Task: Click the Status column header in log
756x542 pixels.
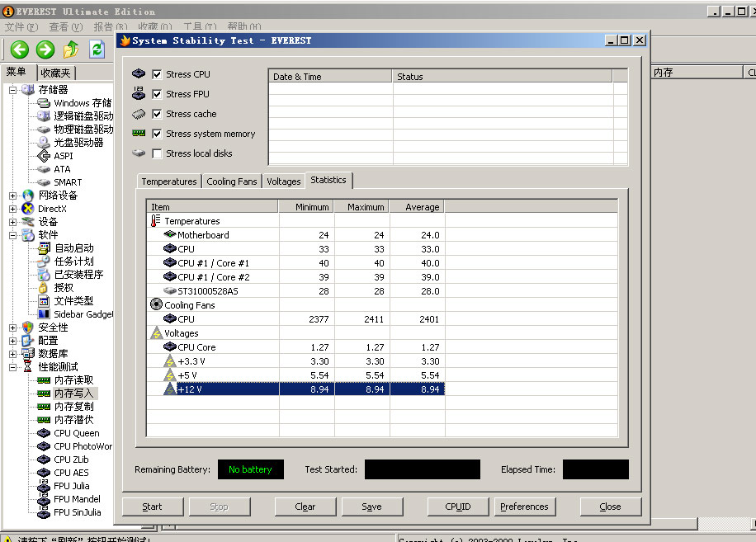Action: 503,76
